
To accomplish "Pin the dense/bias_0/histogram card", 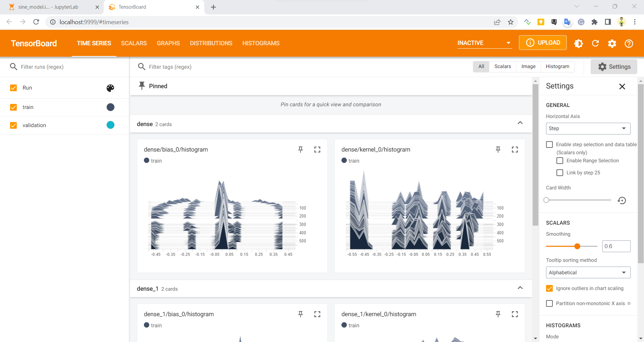I will [x=301, y=150].
